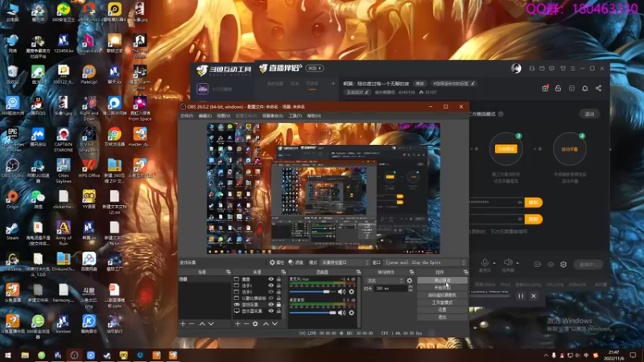644x362 pixels.
Task: Click Studio Mode button in OBS controls
Action: tap(442, 302)
